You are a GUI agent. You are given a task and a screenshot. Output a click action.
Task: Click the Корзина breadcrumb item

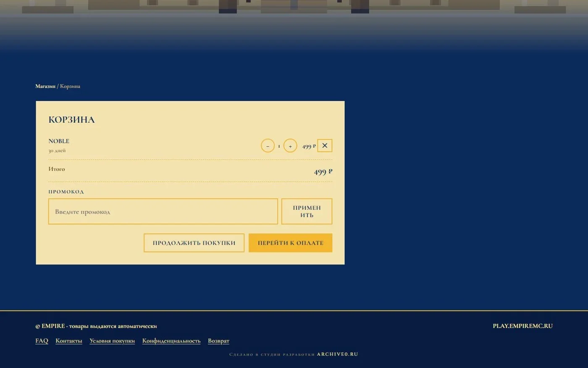70,86
